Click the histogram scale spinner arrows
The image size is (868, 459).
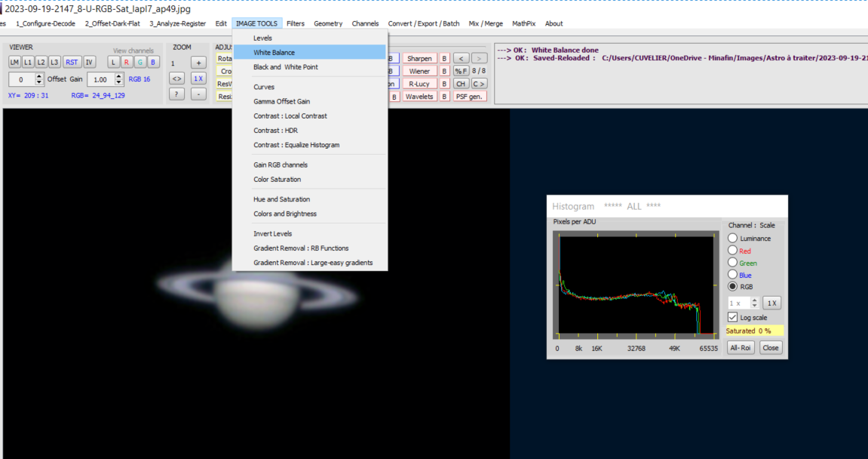click(x=755, y=303)
